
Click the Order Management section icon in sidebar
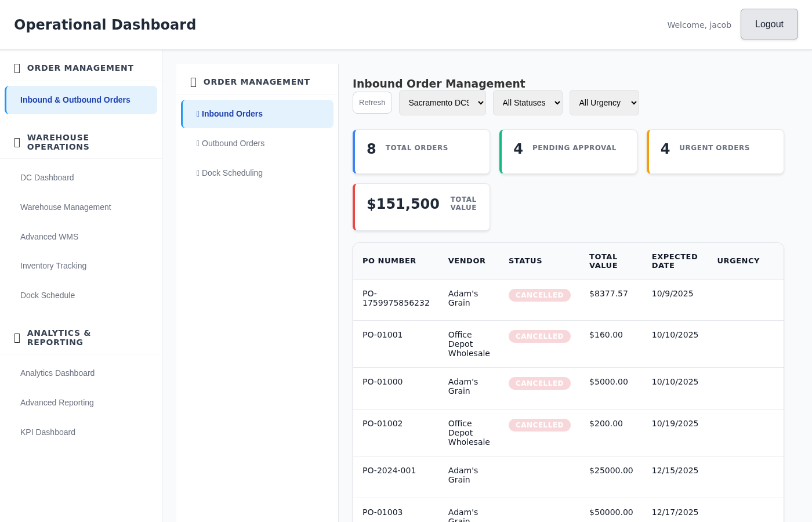17,68
